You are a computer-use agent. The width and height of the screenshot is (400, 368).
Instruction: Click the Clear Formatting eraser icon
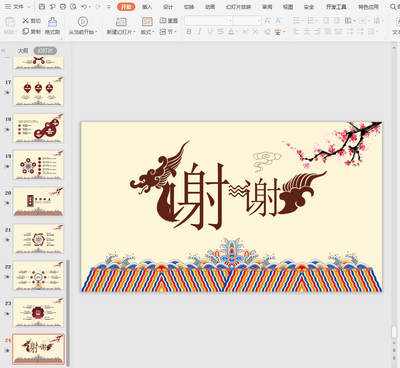pyautogui.click(x=267, y=32)
